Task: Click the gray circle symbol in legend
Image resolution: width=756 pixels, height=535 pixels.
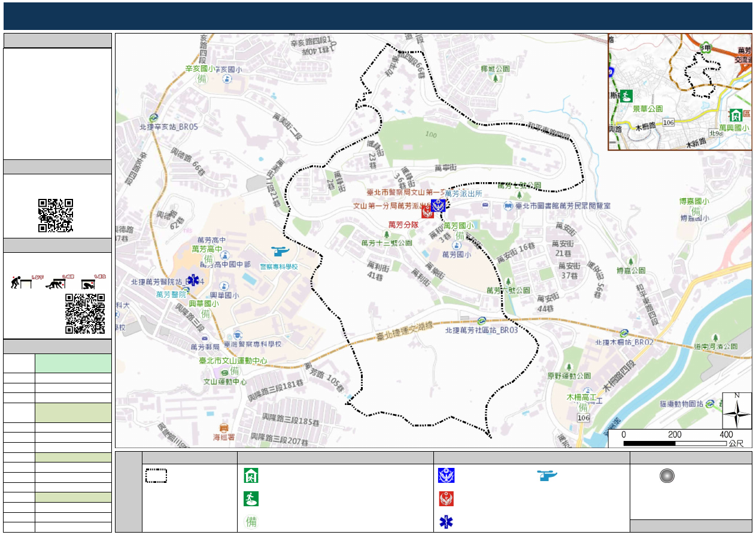Action: pyautogui.click(x=667, y=476)
